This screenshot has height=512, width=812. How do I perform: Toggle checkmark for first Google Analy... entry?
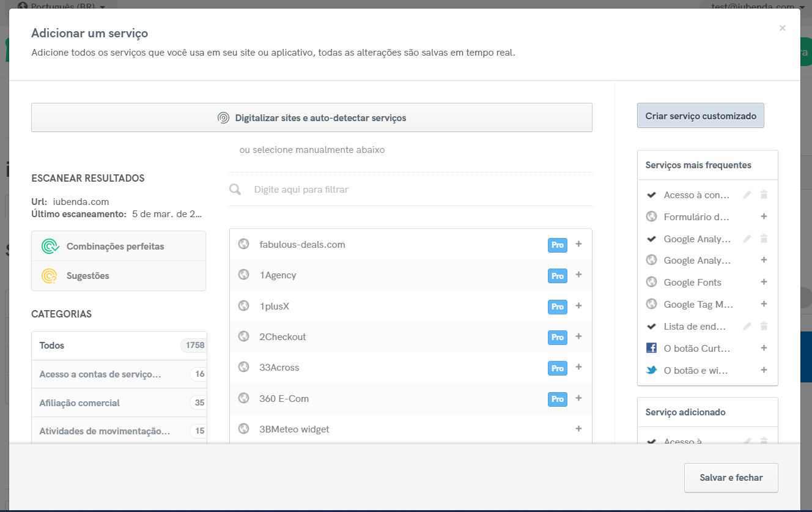pyautogui.click(x=651, y=239)
